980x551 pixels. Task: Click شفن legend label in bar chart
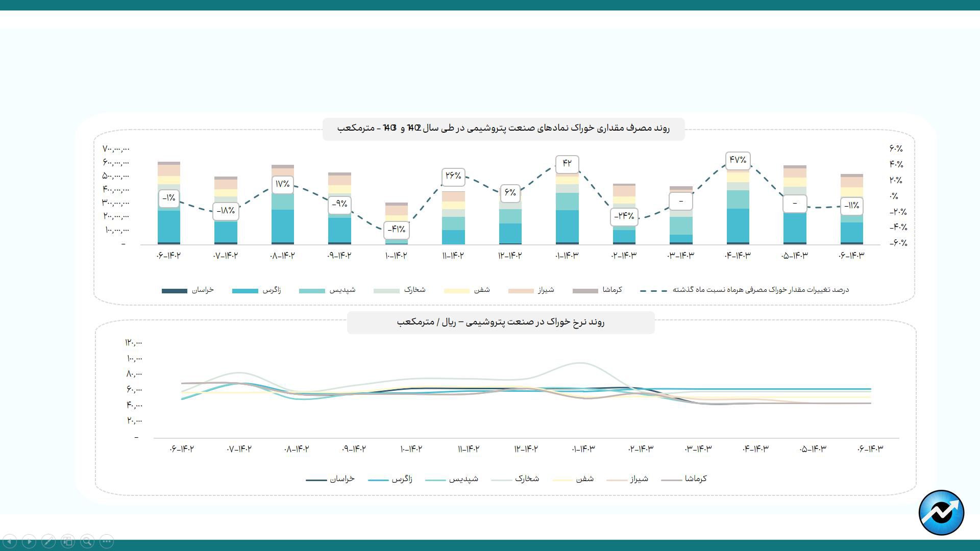482,290
